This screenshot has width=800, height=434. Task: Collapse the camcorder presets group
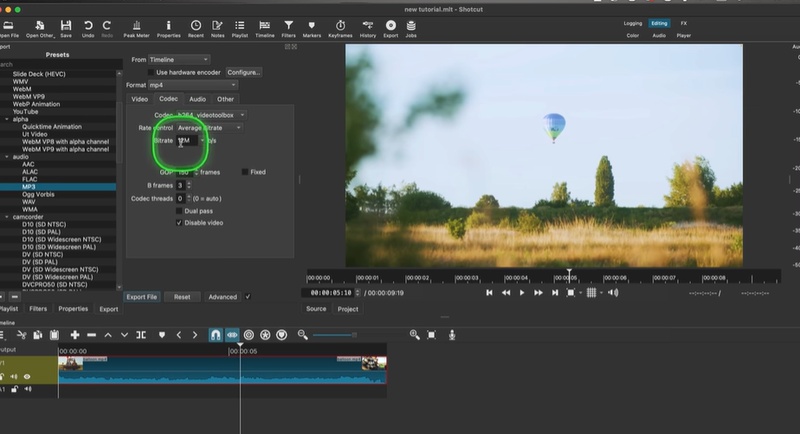7,217
